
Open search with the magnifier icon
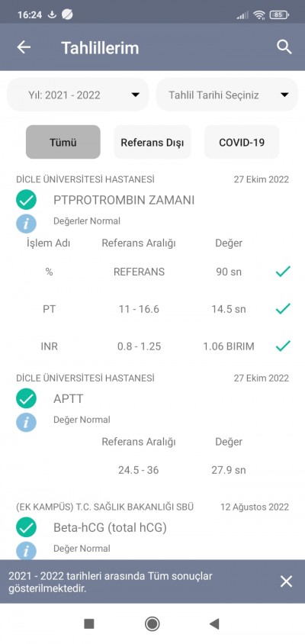coord(284,47)
